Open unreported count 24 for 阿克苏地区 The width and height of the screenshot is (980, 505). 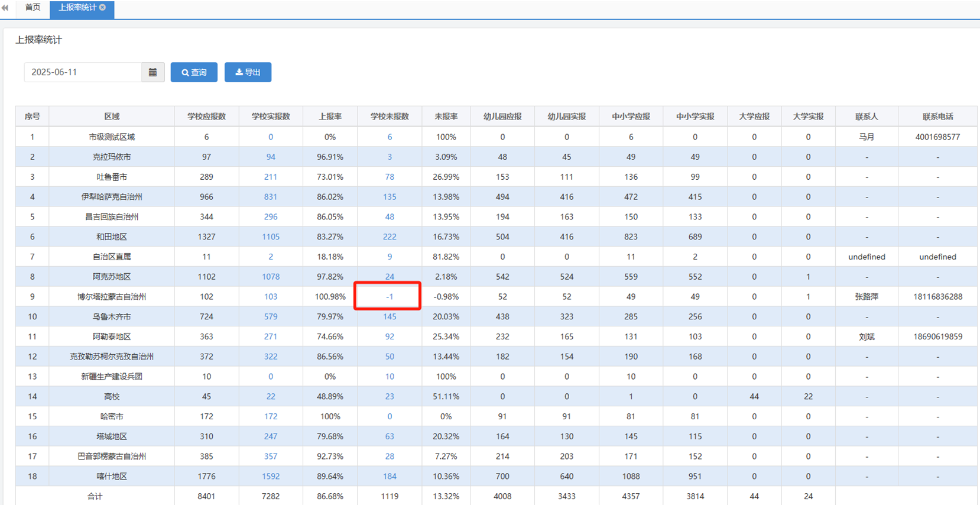tap(389, 277)
